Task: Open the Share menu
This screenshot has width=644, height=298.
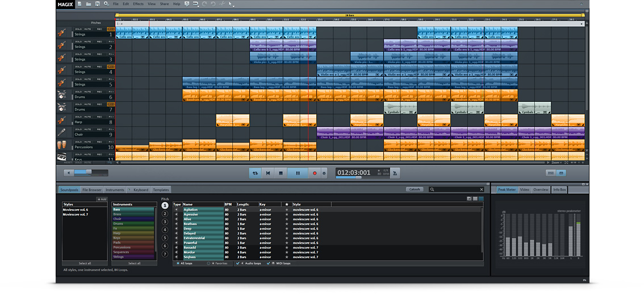Action: point(164,4)
